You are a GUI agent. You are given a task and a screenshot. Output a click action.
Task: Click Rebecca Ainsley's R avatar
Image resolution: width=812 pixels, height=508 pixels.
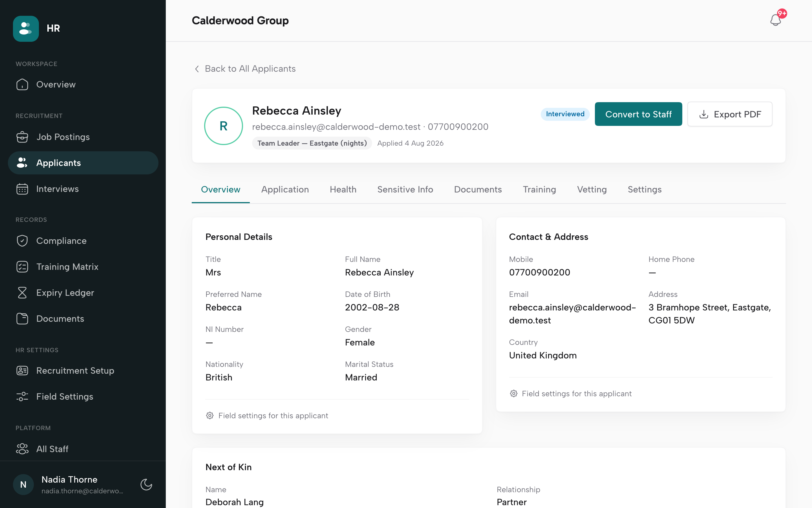(x=224, y=126)
